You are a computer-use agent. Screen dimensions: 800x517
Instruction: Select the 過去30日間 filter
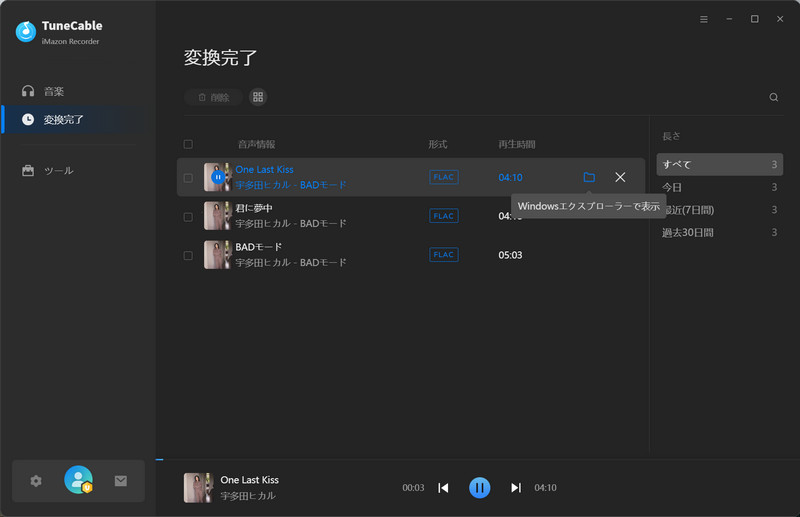point(719,233)
